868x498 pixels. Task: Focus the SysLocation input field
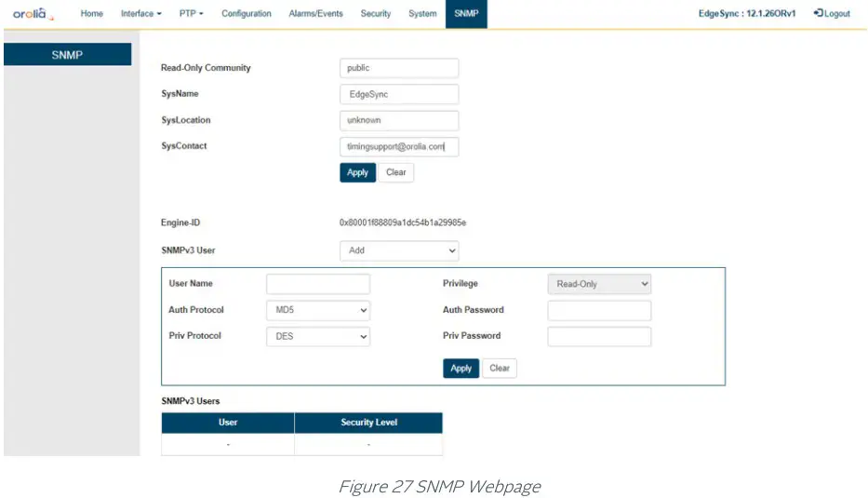point(399,120)
